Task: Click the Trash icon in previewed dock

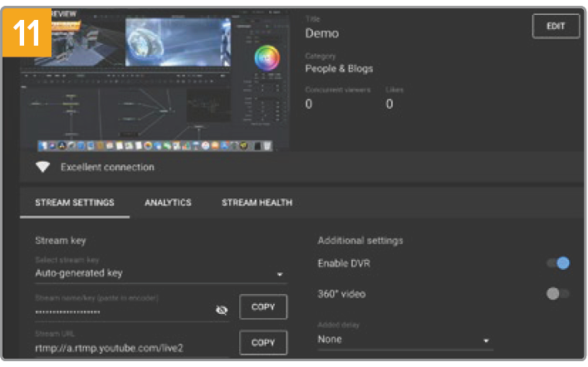Action: coord(267,145)
